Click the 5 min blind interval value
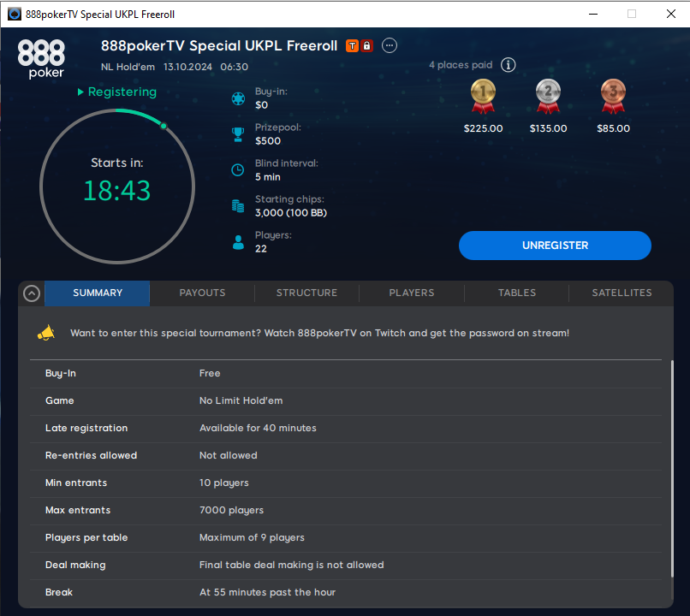Viewport: 690px width, 616px height. [x=268, y=177]
